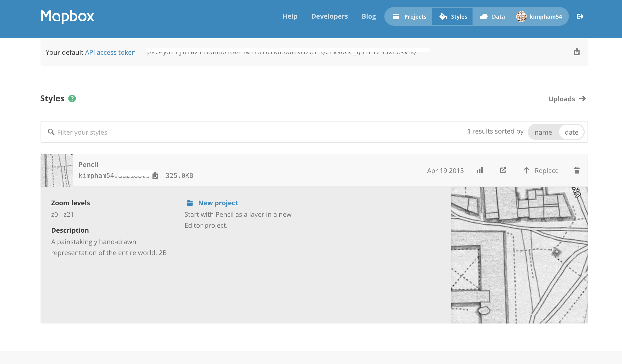Viewport: 622px width, 364px height.
Task: Open the Developers menu item
Action: pyautogui.click(x=329, y=16)
